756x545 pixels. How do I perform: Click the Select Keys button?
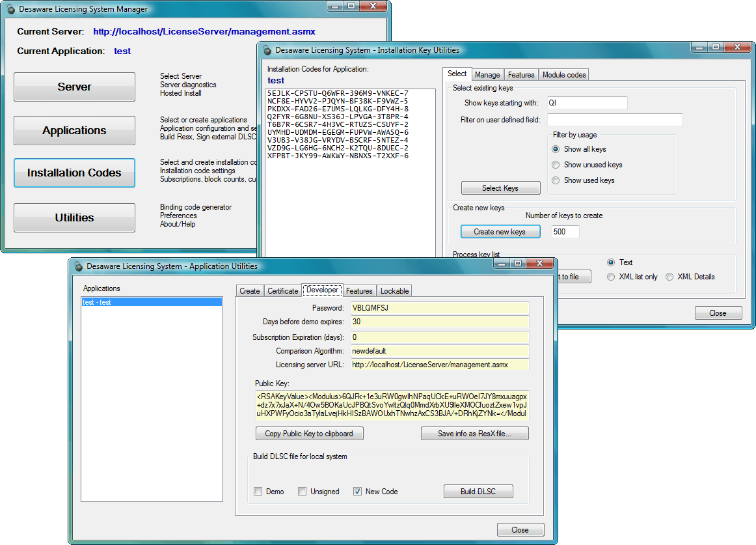click(500, 188)
